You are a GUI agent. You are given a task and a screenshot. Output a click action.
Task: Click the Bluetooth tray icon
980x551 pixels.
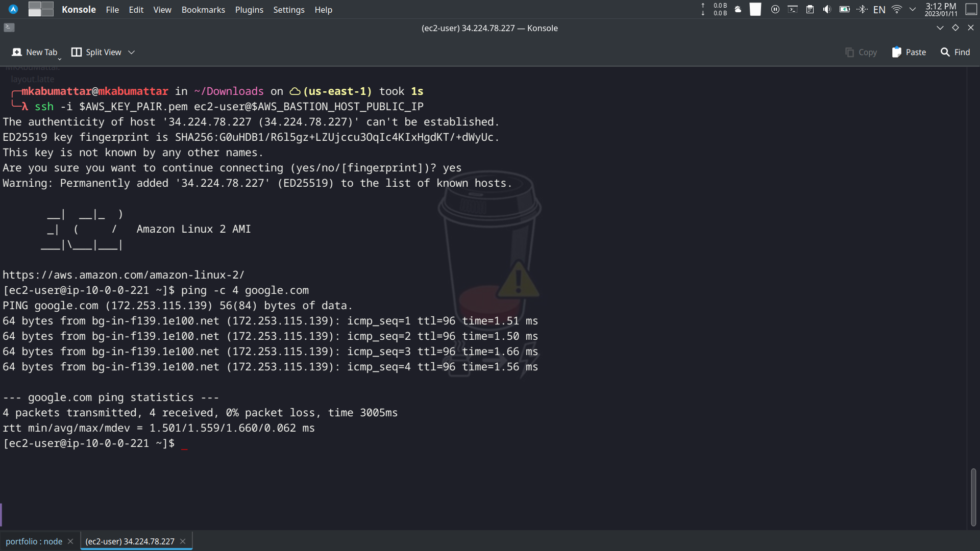tap(862, 9)
